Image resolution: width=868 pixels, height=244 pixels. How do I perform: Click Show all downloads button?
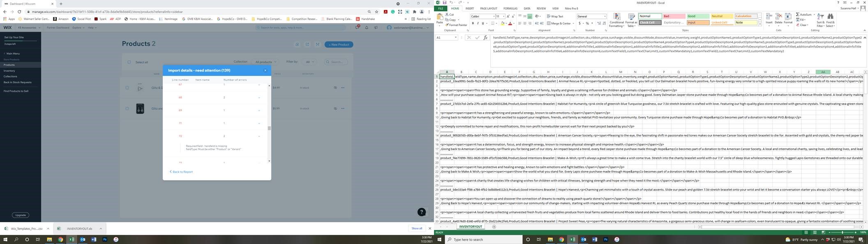(417, 228)
